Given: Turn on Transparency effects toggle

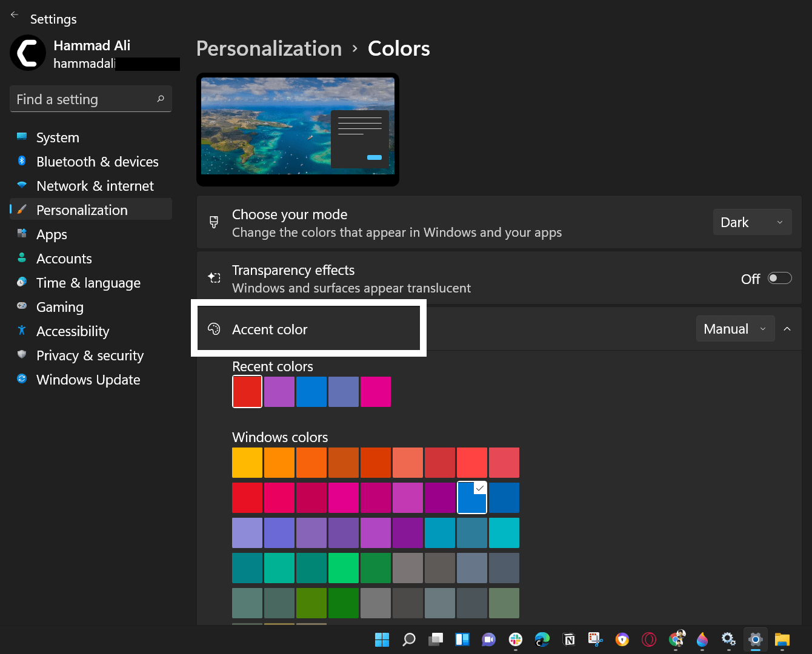Looking at the screenshot, I should tap(779, 278).
